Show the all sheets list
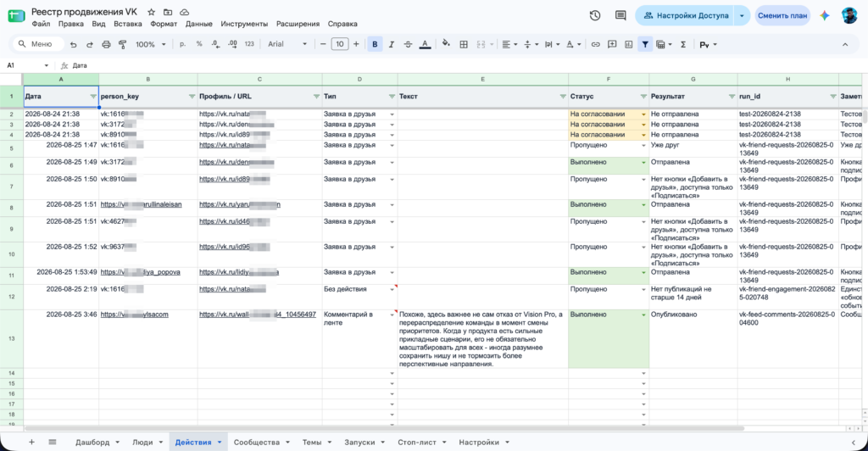Viewport: 868px width, 451px height. point(52,443)
